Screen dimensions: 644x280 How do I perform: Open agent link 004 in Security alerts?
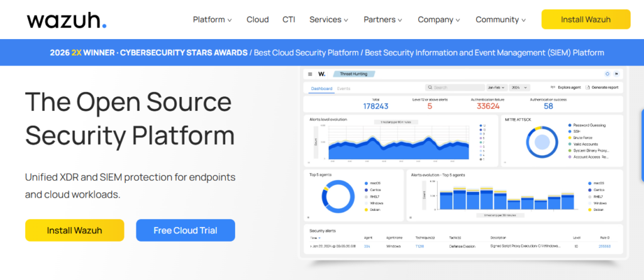(x=367, y=246)
